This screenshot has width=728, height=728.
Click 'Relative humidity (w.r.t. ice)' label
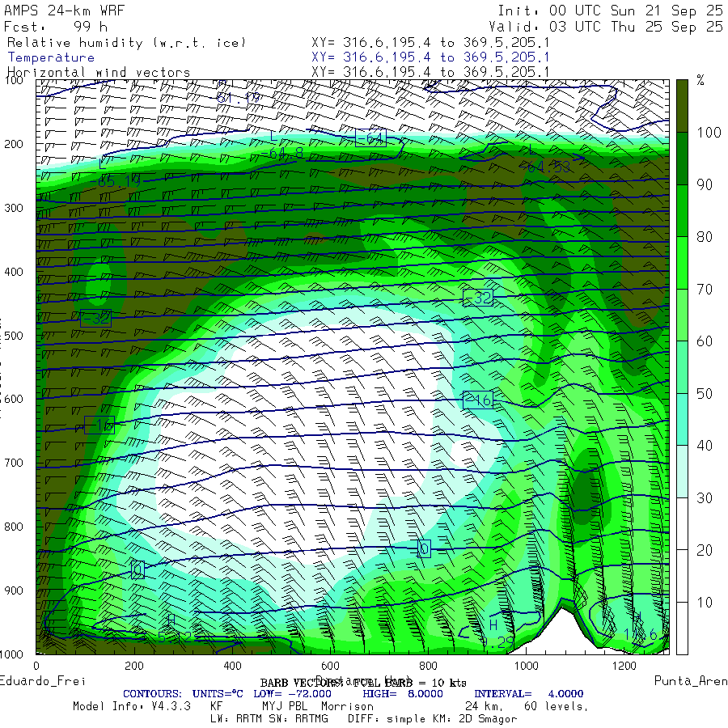(x=126, y=43)
